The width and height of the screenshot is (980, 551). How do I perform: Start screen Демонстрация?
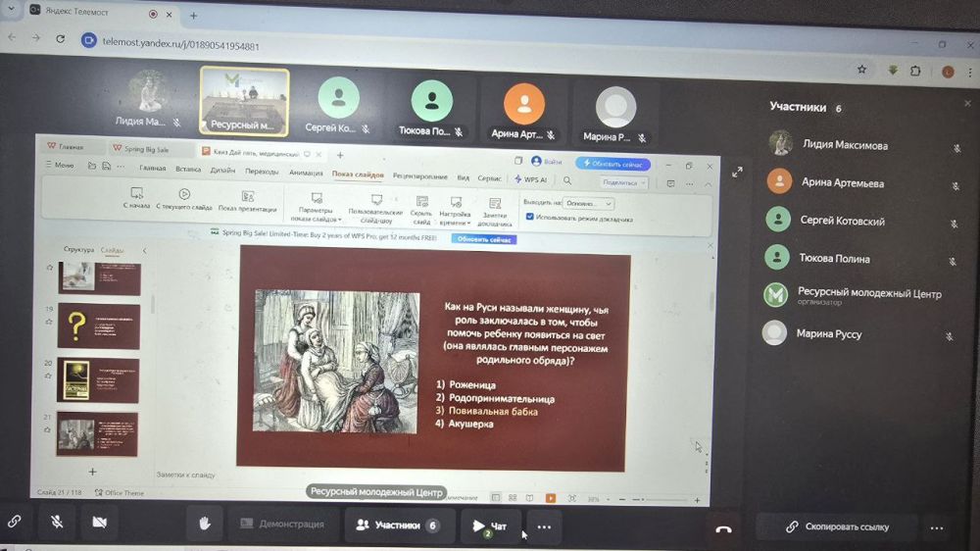coord(282,525)
